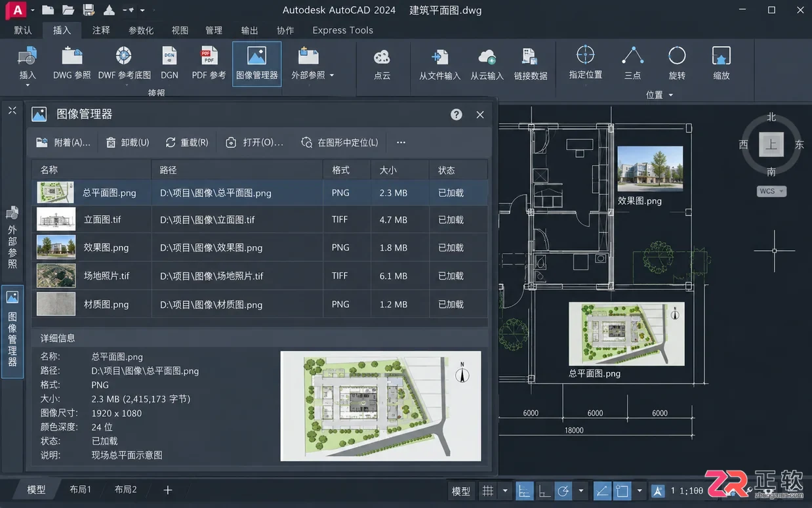Click the 卸载(U) unload button
This screenshot has width=812, height=508.
coord(127,142)
